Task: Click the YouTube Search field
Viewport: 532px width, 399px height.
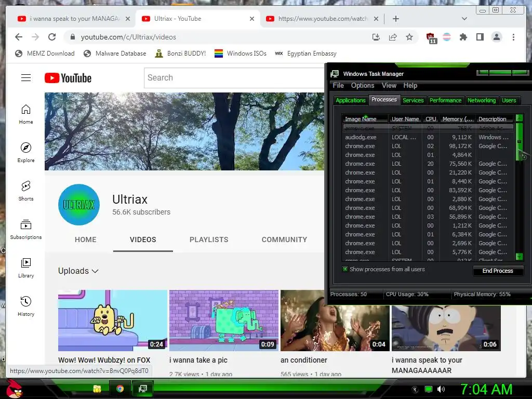Action: tap(234, 78)
